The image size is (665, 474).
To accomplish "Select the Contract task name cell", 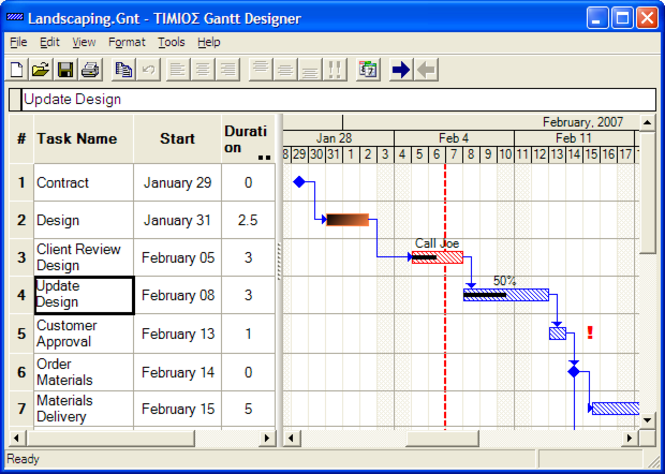I will click(83, 183).
